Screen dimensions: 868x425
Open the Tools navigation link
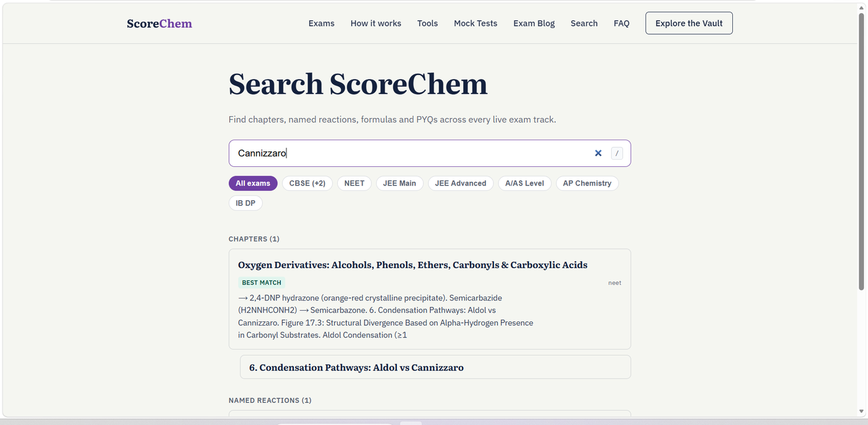(427, 24)
